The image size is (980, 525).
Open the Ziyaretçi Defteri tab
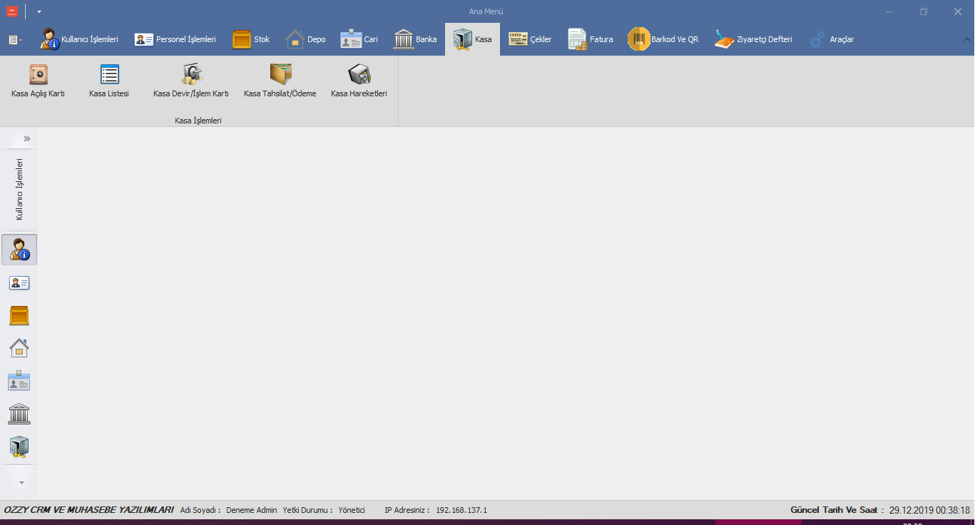tap(753, 39)
